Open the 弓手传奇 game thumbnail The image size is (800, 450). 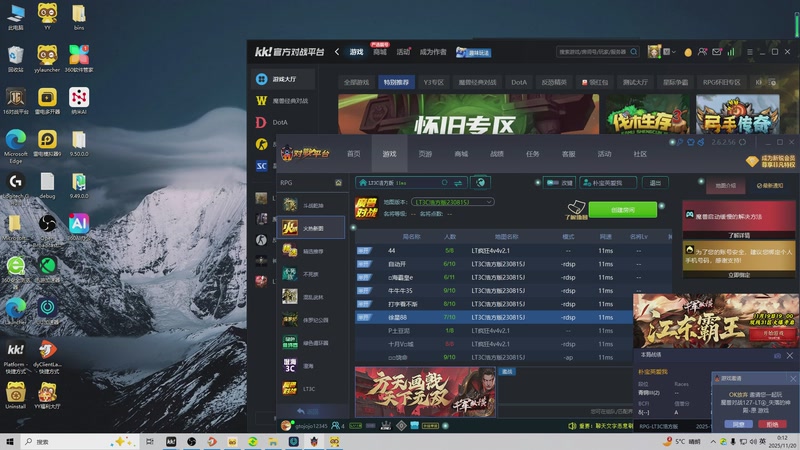(737, 114)
